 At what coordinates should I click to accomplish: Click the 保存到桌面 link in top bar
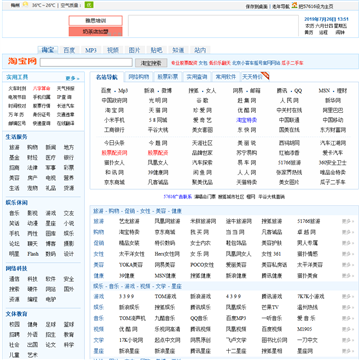(256, 6)
